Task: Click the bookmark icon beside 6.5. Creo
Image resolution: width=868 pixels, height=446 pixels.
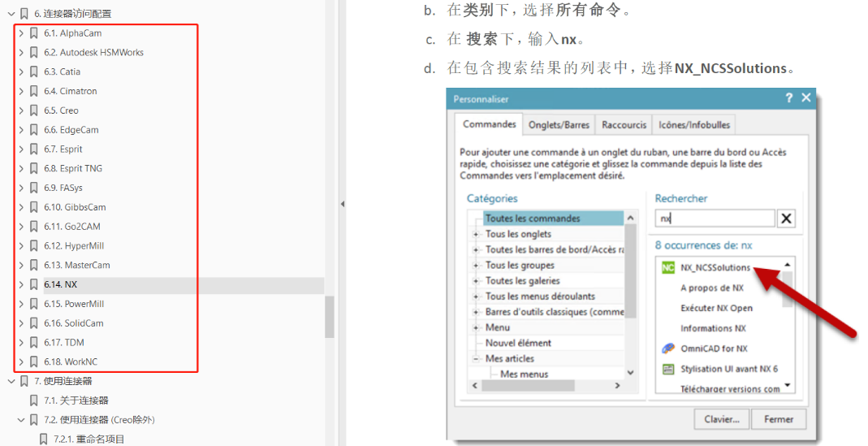Action: [x=34, y=110]
